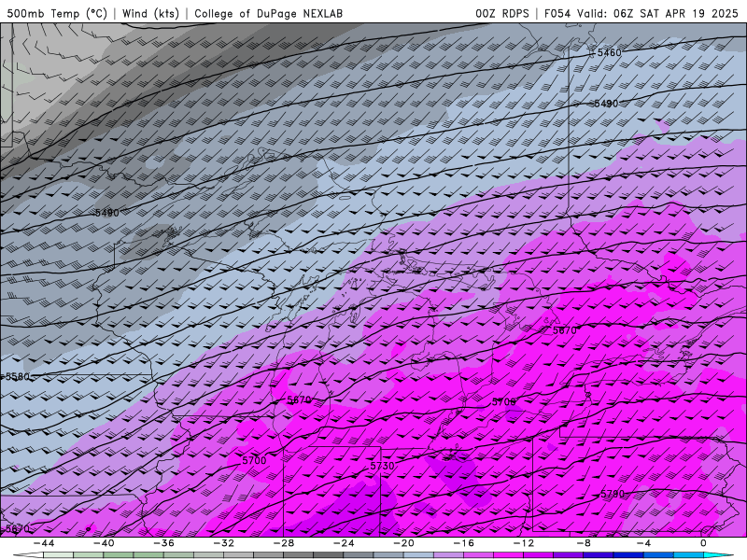Click the 5490 contour label below 5460
The height and width of the screenshot is (560, 747).
(605, 104)
